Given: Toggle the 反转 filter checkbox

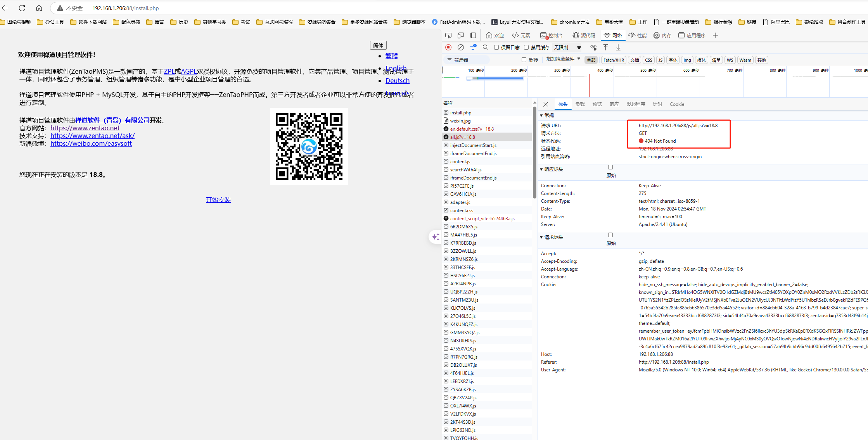Looking at the screenshot, I should pos(524,60).
